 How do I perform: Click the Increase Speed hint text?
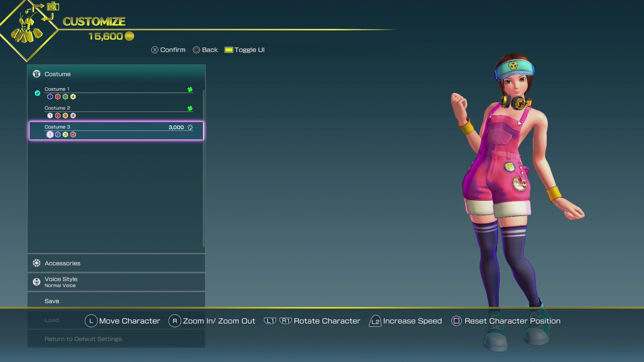tap(412, 321)
